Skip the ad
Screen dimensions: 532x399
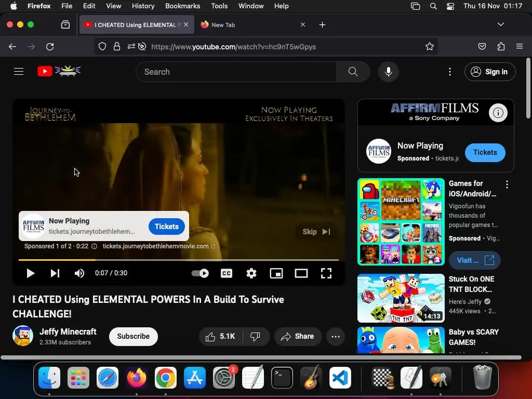(316, 232)
